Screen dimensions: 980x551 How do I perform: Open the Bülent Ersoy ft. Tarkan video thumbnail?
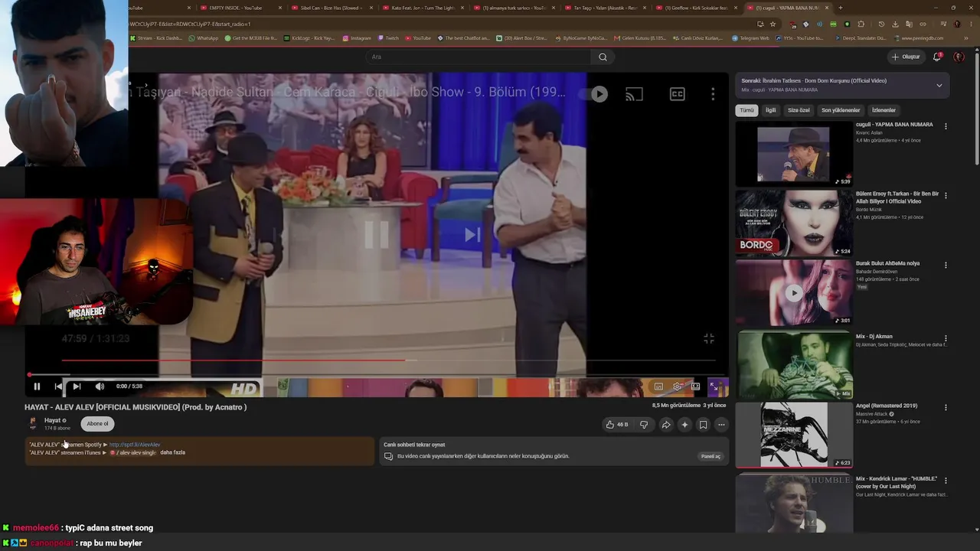click(794, 223)
